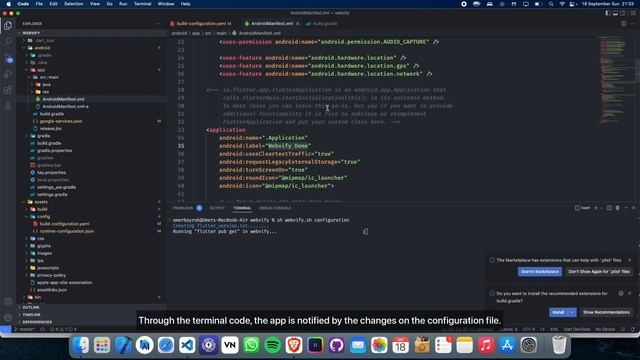Open the OUTPUT panel tab
The height and width of the screenshot is (360, 640).
217,208
